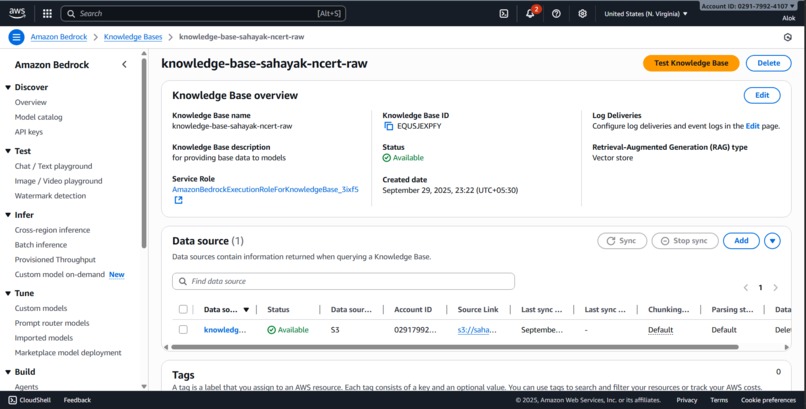Open Provisioned Throughput

[x=55, y=259]
